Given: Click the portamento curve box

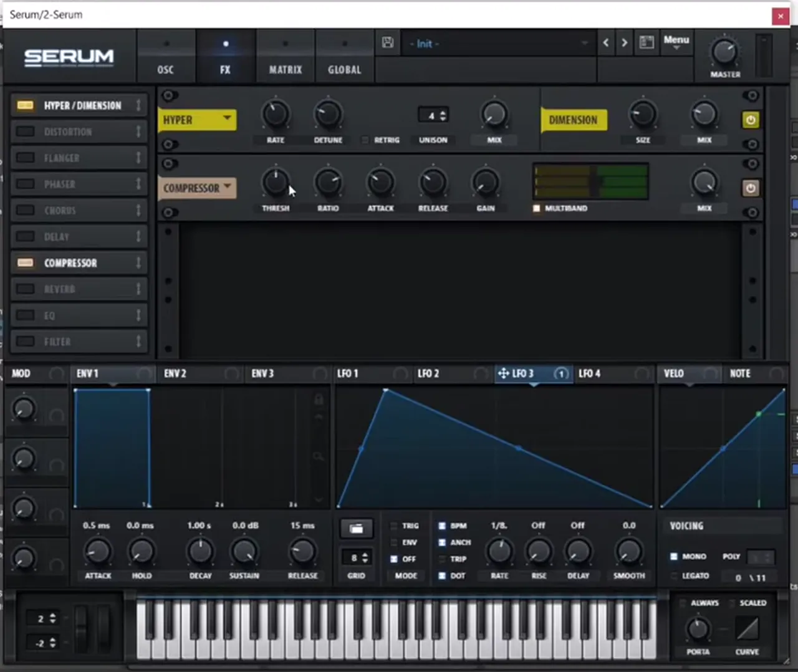Looking at the screenshot, I should pyautogui.click(x=747, y=628).
